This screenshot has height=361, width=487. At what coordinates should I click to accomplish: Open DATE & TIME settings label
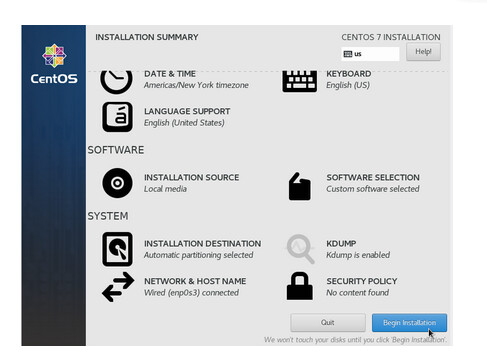click(170, 74)
